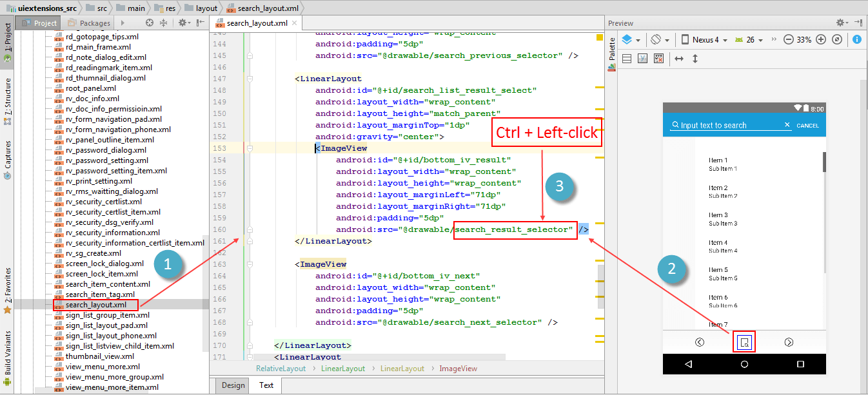Select search_layout.xml in the project tree

tap(96, 305)
